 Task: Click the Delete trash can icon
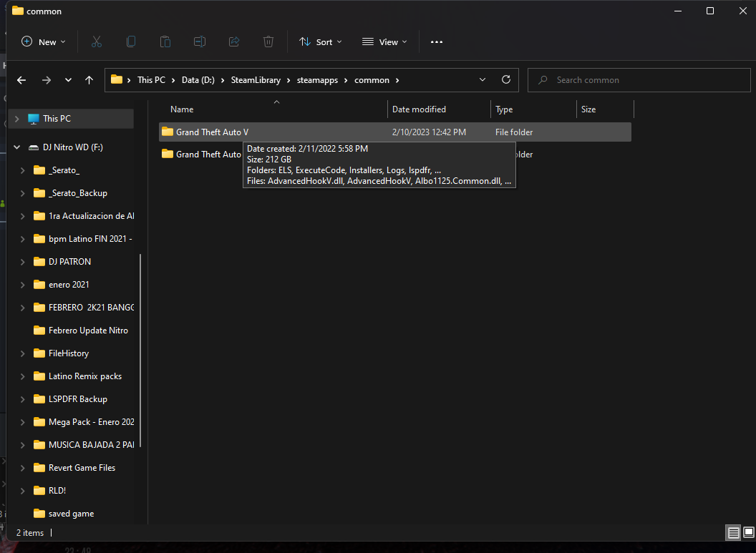click(x=268, y=41)
